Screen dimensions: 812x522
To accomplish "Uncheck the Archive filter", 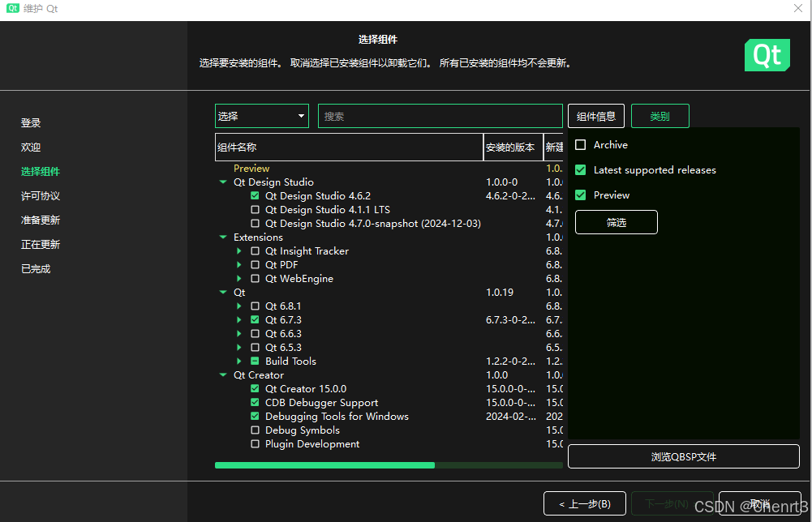I will pyautogui.click(x=581, y=144).
